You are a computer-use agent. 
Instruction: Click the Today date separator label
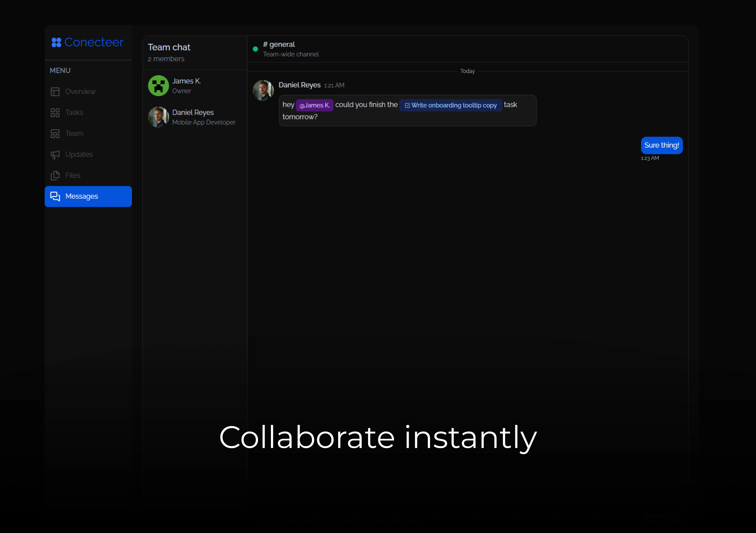[x=468, y=71]
